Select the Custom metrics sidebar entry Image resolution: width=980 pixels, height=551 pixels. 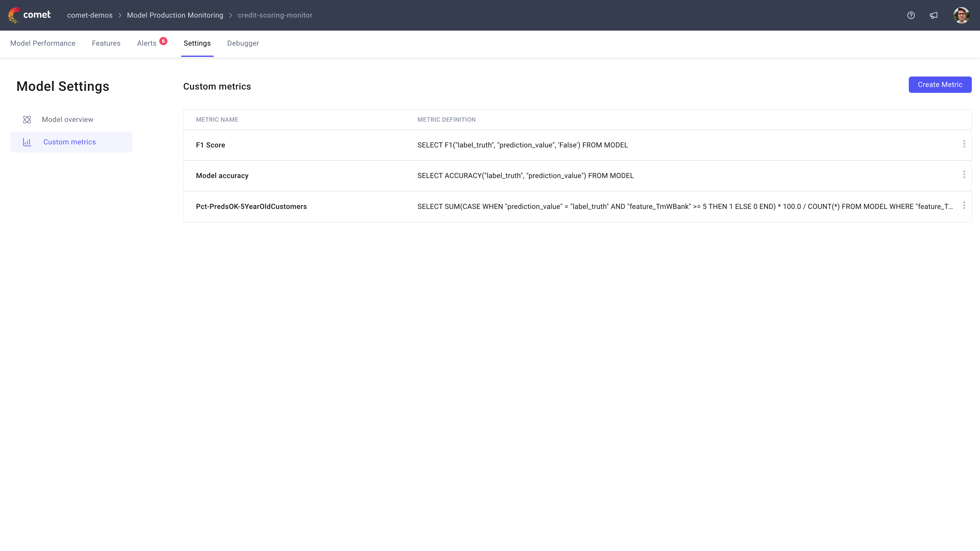[x=69, y=142]
